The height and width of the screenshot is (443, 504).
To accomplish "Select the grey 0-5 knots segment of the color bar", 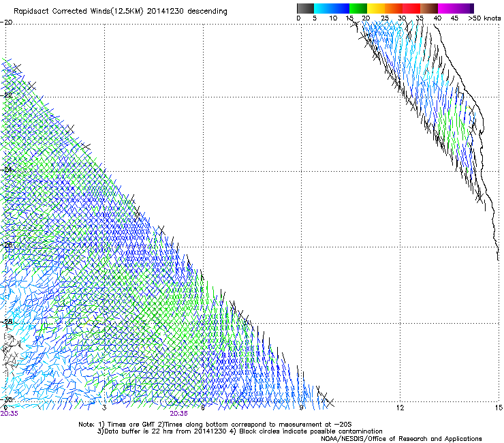I will click(x=305, y=8).
